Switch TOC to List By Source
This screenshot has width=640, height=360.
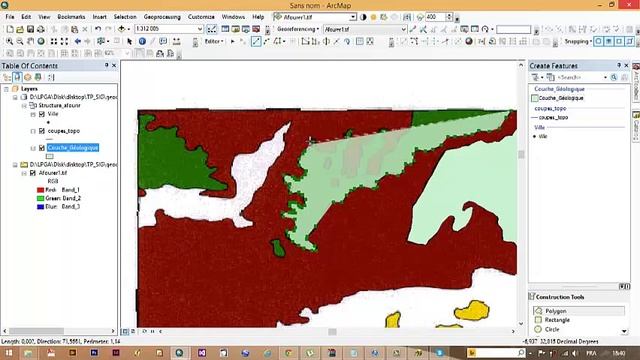point(17,77)
